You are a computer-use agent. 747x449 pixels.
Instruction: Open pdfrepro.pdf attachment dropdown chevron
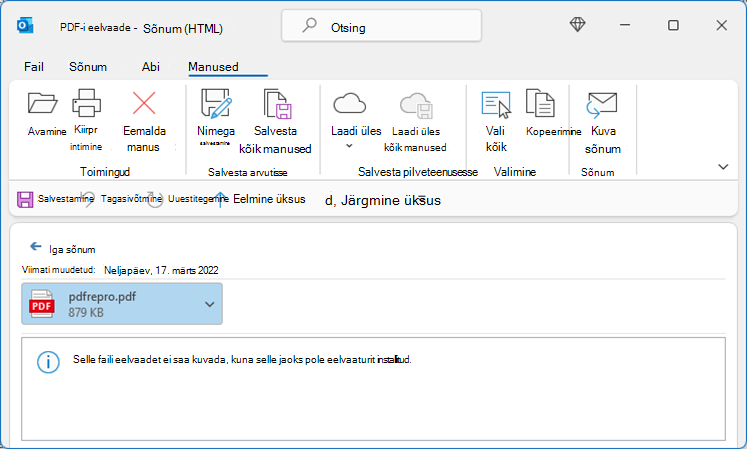pyautogui.click(x=210, y=304)
